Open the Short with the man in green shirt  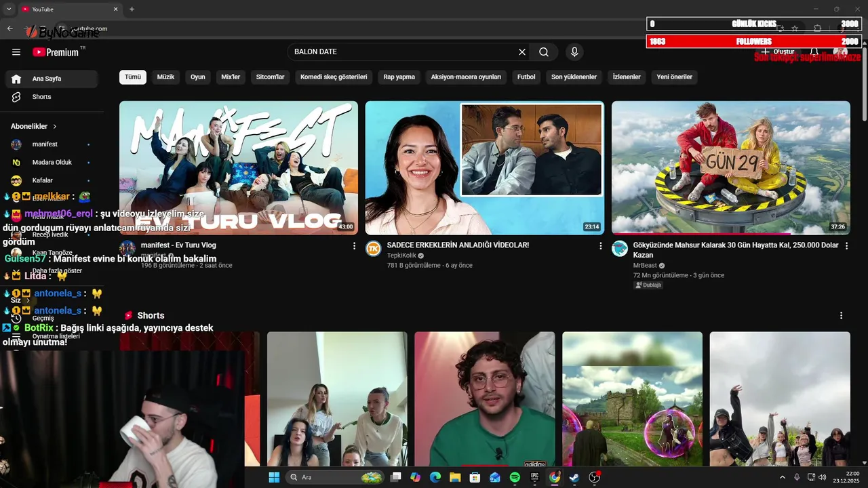485,399
